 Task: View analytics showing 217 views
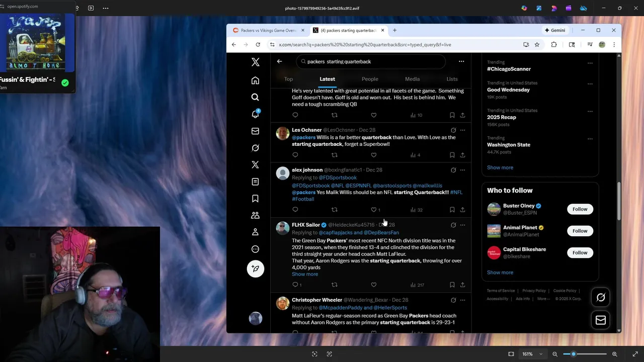[417, 285]
